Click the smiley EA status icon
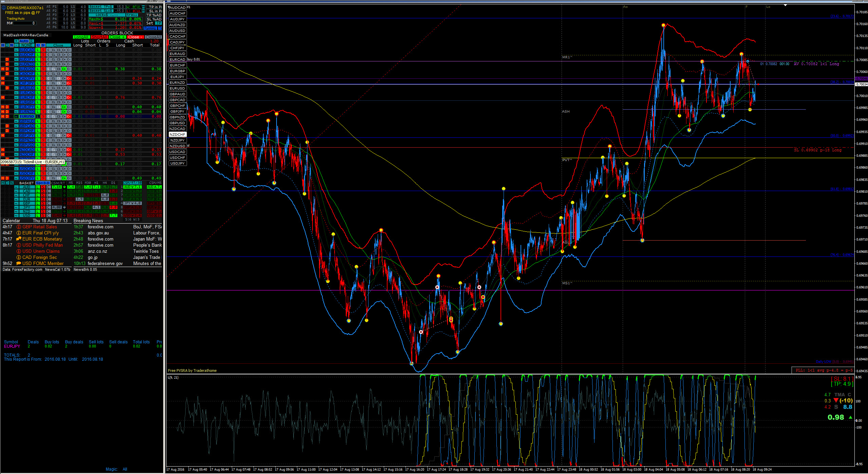Screen dimensions: 868x474 [x=3, y=7]
